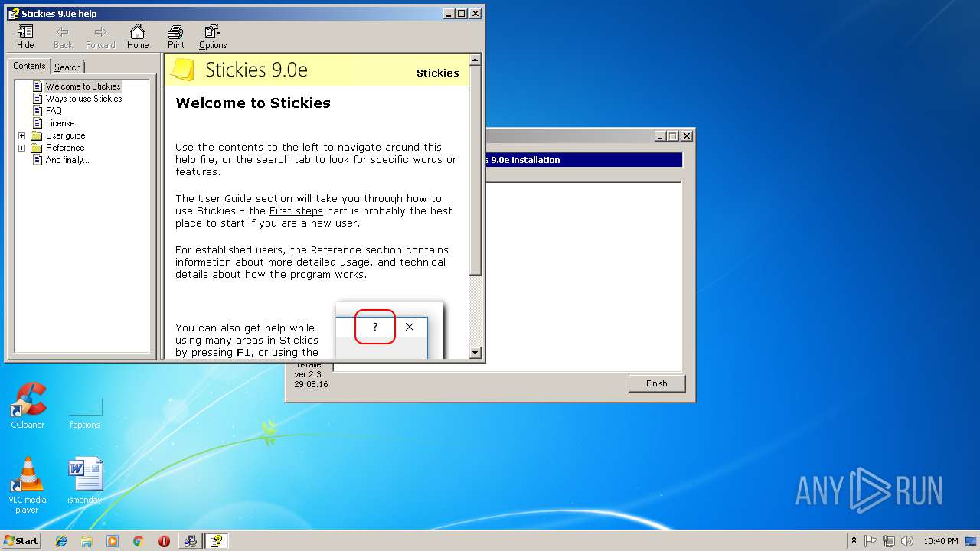Open CCleaner desktop shortcut

28,406
